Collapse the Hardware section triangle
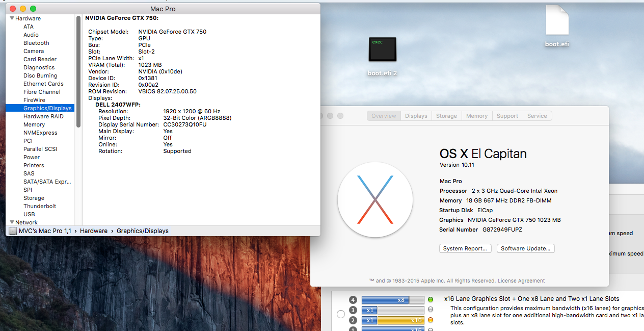This screenshot has width=644, height=331. pos(12,18)
